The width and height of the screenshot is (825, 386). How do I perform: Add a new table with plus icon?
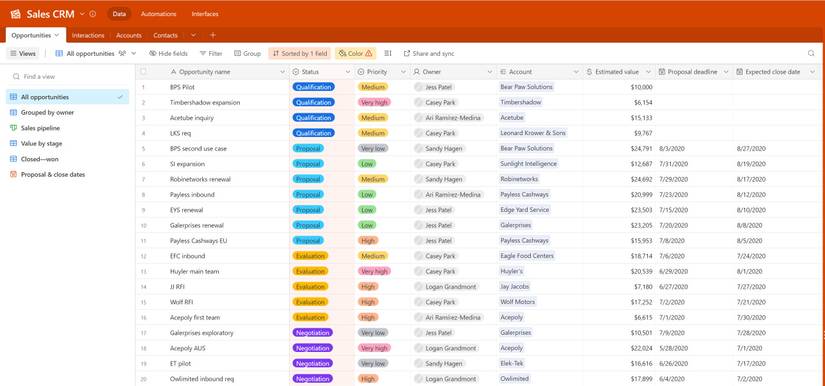point(213,35)
